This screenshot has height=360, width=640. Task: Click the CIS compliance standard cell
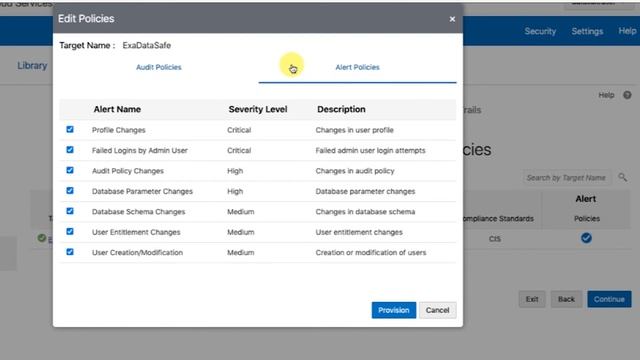pyautogui.click(x=495, y=239)
